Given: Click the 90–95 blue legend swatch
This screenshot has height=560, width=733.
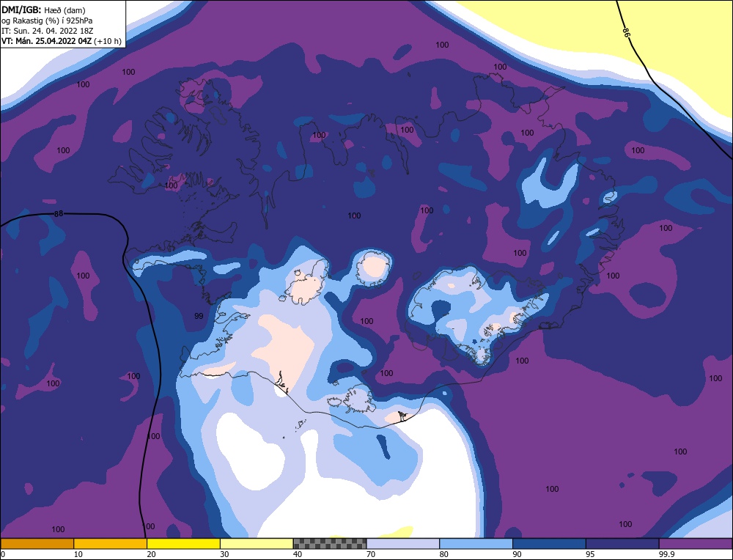Looking at the screenshot, I should 549,543.
